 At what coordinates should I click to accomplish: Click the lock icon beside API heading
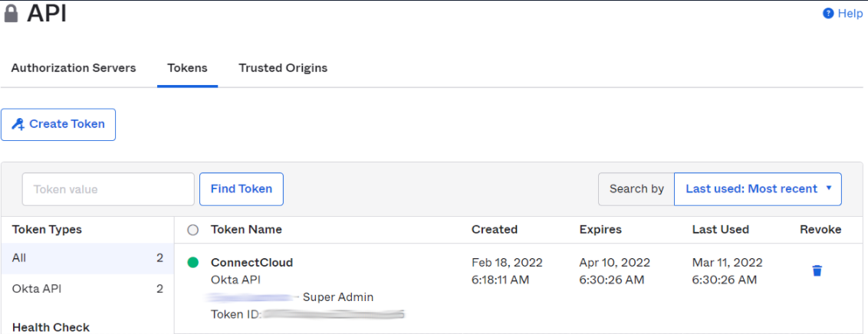[11, 14]
